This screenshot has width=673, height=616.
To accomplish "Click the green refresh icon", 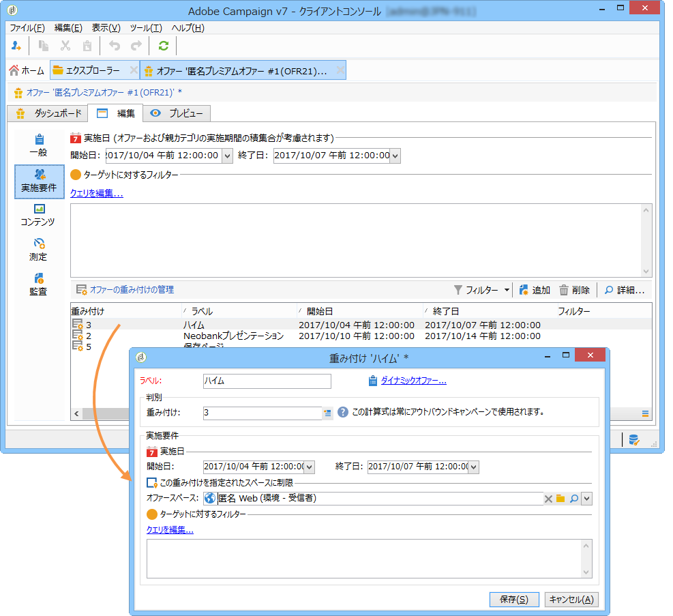I will 164,46.
